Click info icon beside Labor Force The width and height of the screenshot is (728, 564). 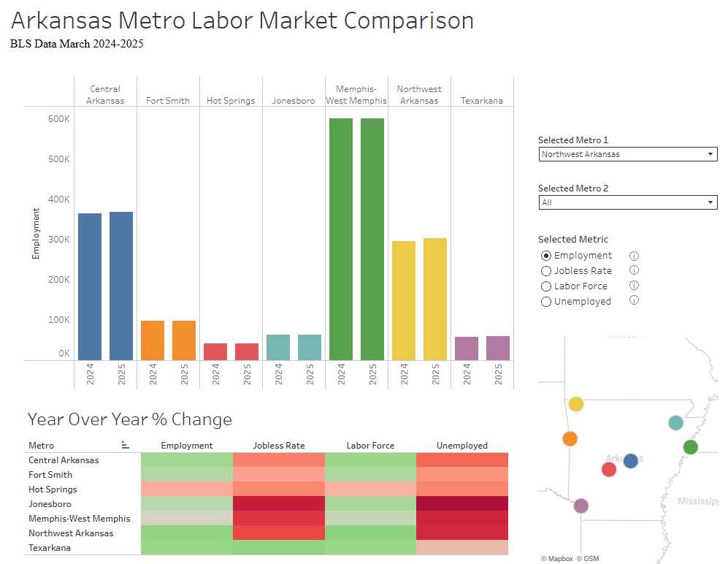point(634,286)
